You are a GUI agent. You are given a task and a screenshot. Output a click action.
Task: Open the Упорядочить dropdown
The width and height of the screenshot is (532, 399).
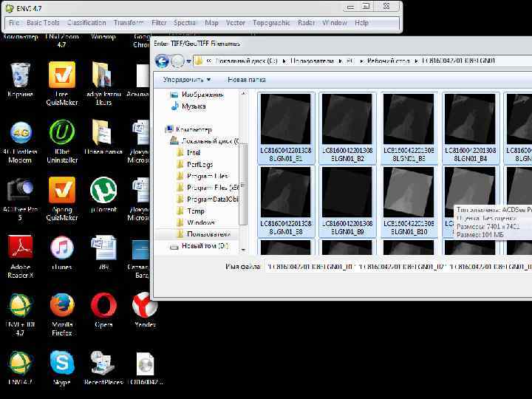[x=187, y=80]
